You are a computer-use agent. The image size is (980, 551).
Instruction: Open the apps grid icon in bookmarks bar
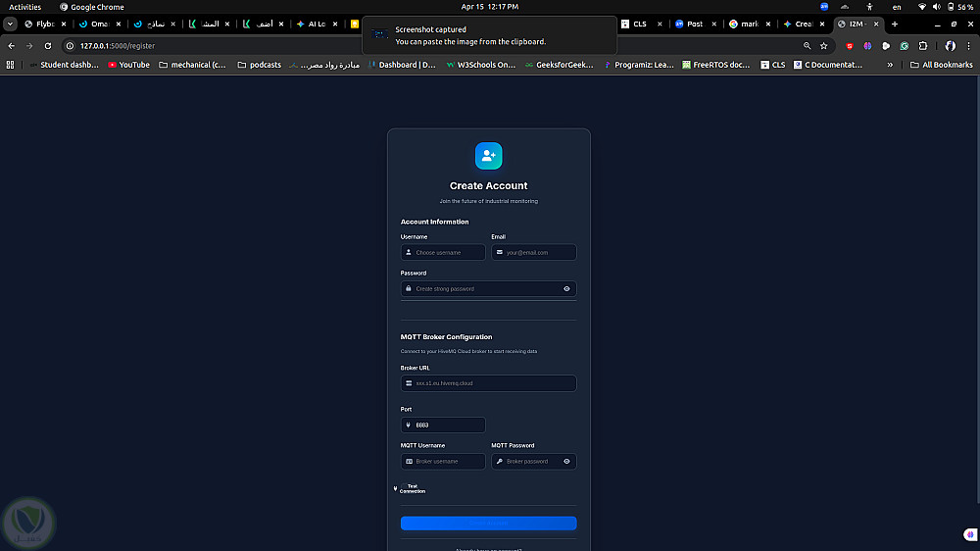[x=10, y=65]
